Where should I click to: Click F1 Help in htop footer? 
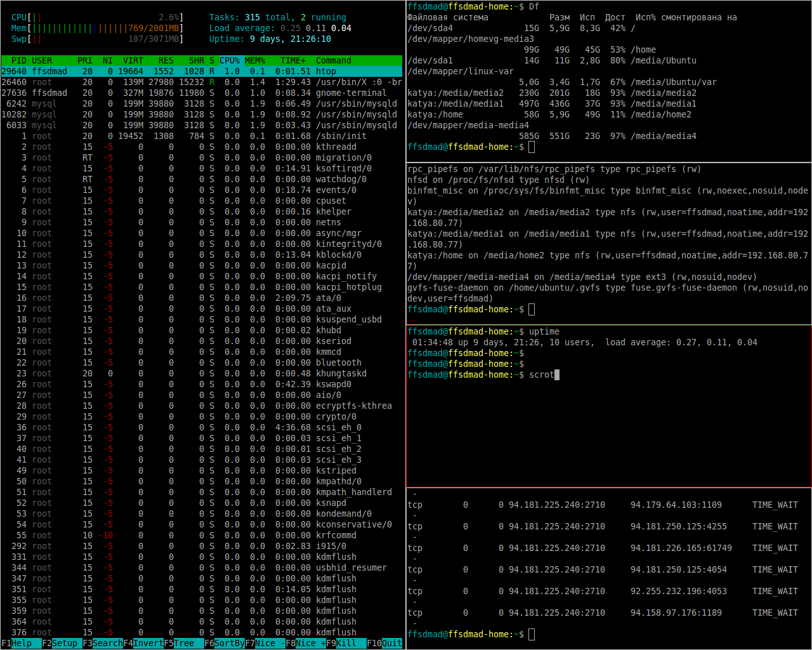[x=22, y=643]
